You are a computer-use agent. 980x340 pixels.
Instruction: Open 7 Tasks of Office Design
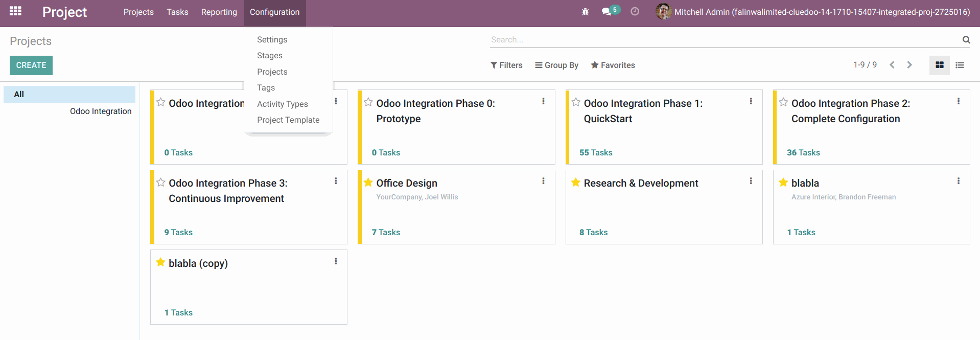tap(386, 232)
